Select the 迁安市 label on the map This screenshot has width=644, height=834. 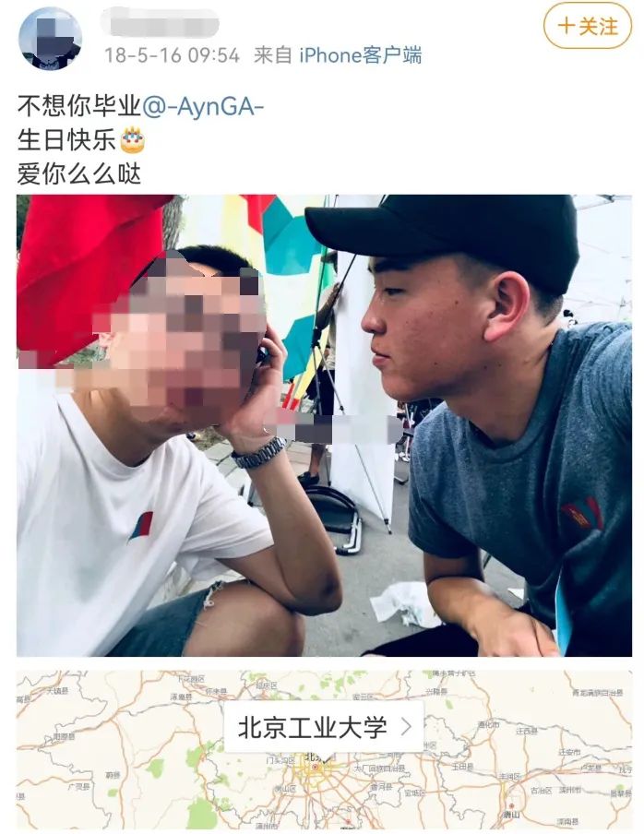[x=569, y=752]
